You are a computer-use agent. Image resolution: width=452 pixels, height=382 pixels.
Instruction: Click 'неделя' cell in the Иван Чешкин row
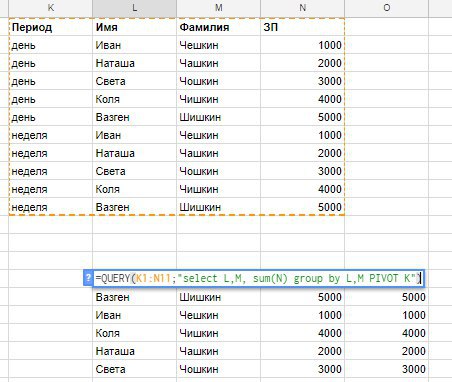(51, 135)
